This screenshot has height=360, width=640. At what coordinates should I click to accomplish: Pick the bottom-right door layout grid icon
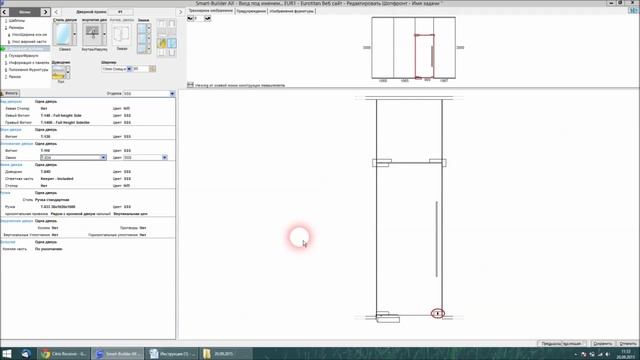pos(172,52)
